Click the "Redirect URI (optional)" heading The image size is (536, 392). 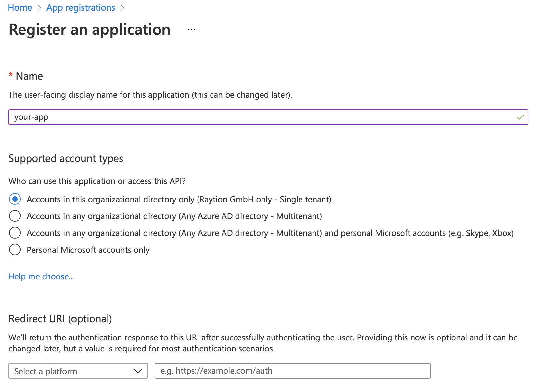tap(60, 319)
